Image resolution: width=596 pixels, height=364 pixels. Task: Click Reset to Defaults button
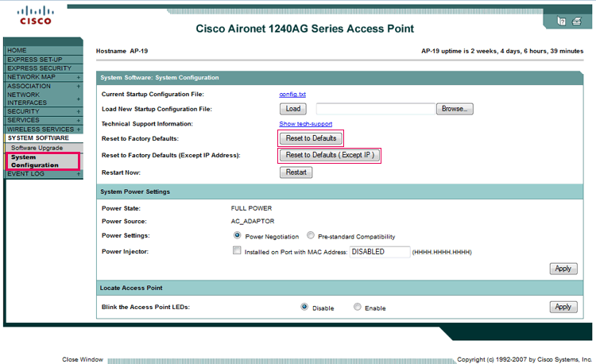pos(311,138)
